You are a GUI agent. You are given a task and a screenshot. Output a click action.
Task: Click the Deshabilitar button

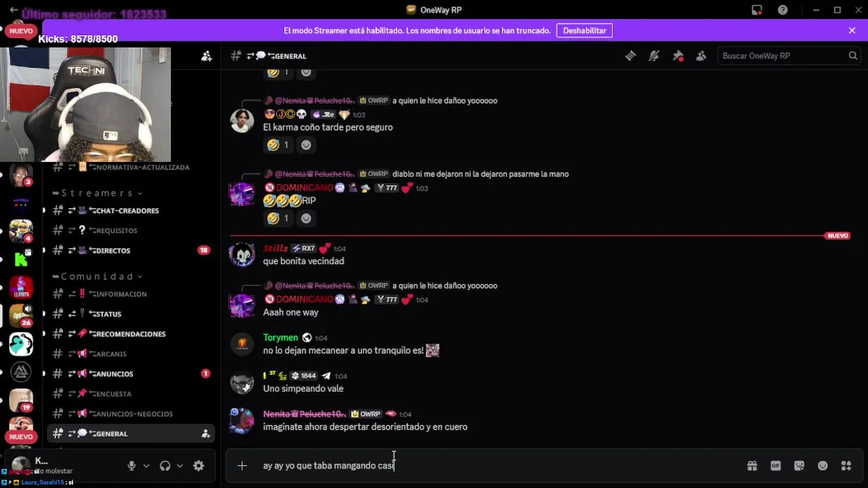pyautogui.click(x=585, y=30)
